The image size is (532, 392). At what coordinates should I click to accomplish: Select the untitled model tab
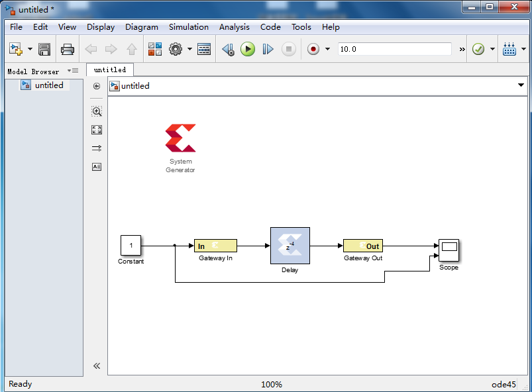tap(110, 70)
